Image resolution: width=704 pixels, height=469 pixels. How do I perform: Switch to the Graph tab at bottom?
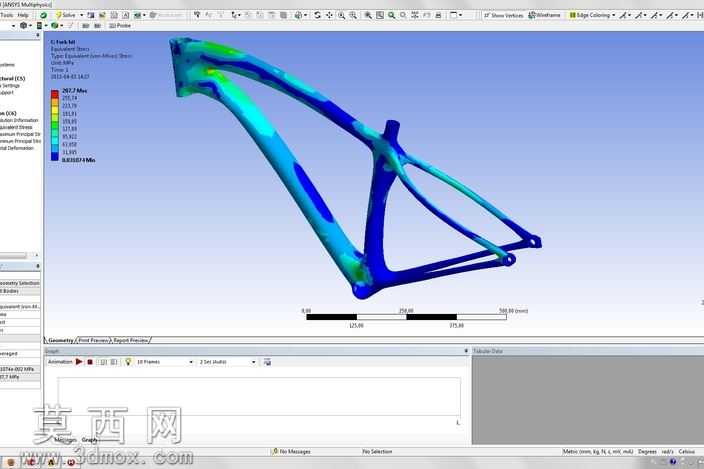(x=89, y=440)
